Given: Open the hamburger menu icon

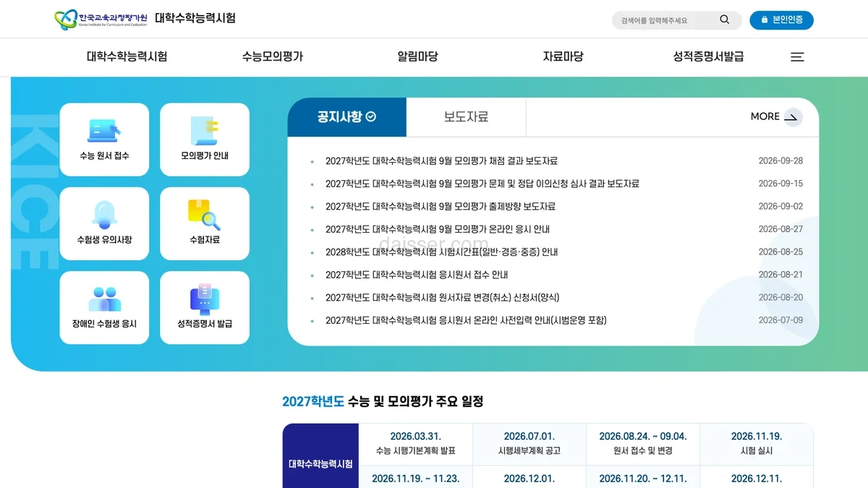Looking at the screenshot, I should pyautogui.click(x=797, y=57).
